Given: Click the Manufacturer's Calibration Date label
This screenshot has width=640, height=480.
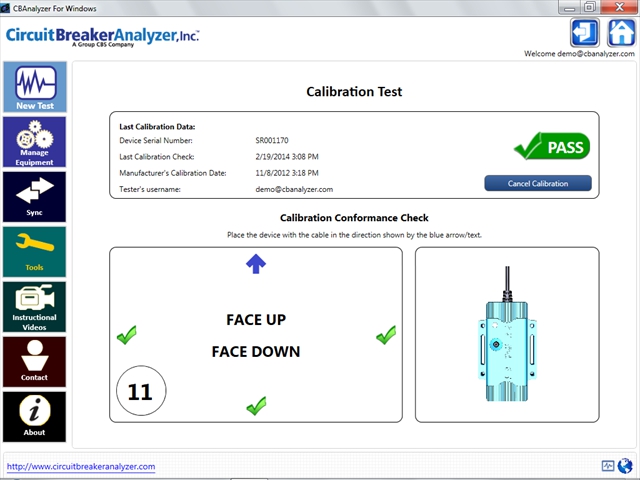Looking at the screenshot, I should point(173,173).
